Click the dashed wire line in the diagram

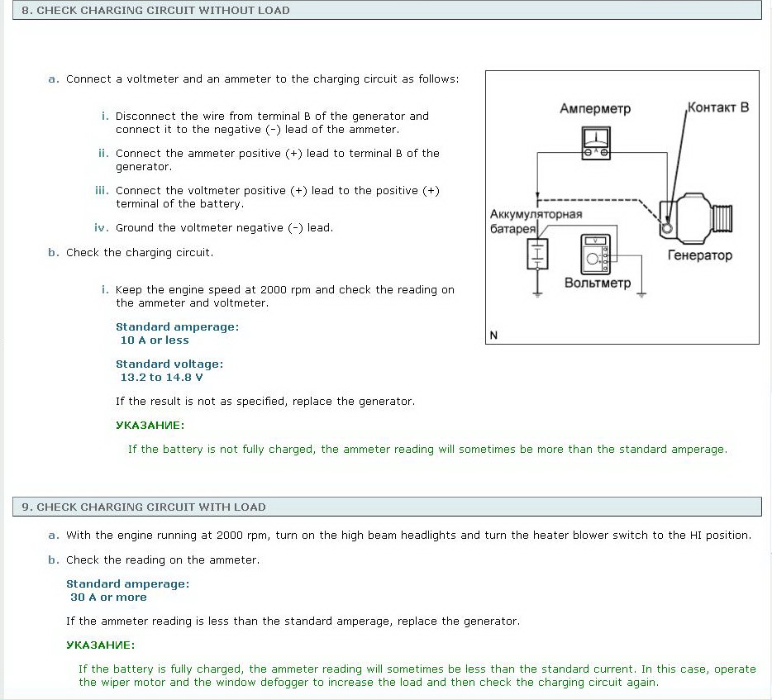click(595, 200)
